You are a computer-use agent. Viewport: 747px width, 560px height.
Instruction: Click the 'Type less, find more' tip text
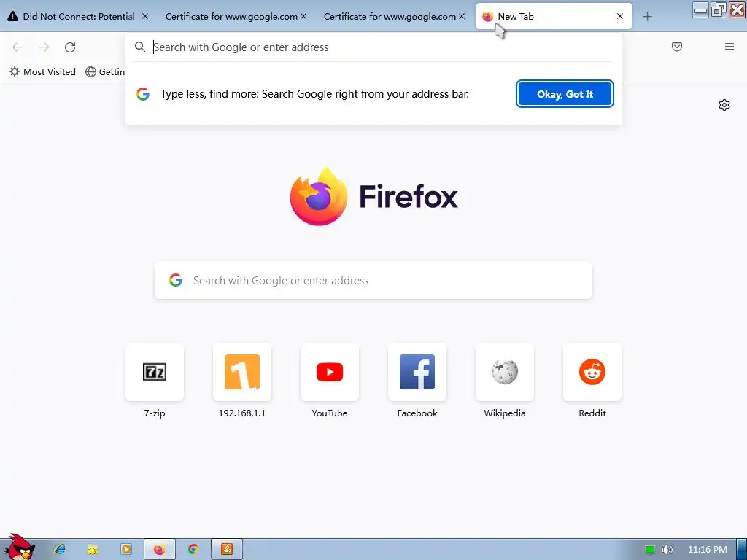[315, 94]
